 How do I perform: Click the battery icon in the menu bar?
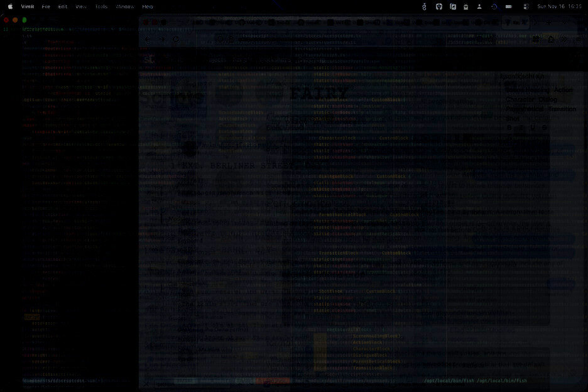coord(509,6)
